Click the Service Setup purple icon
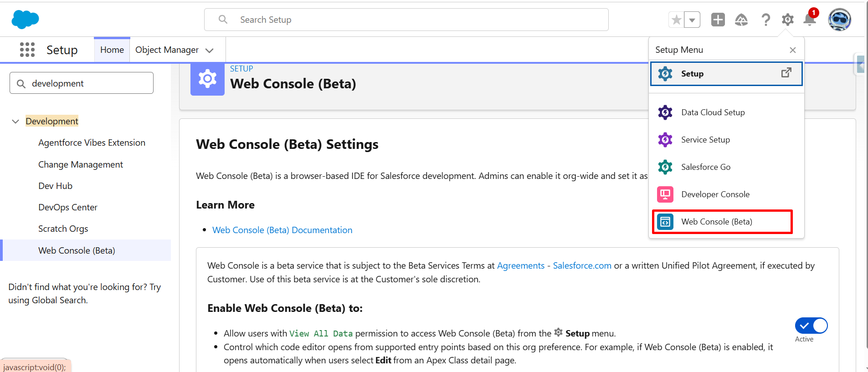The height and width of the screenshot is (372, 868). pyautogui.click(x=665, y=140)
